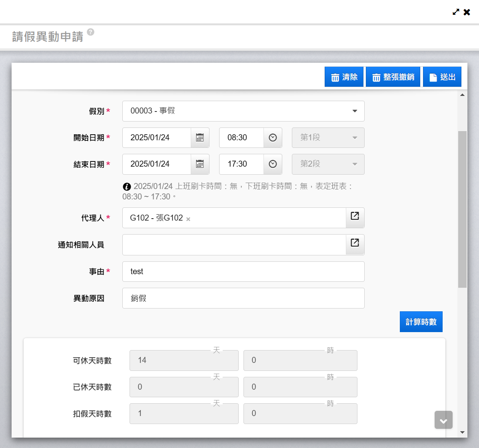Click the empty 通知相關人員 input field
The width and height of the screenshot is (479, 448).
point(234,245)
